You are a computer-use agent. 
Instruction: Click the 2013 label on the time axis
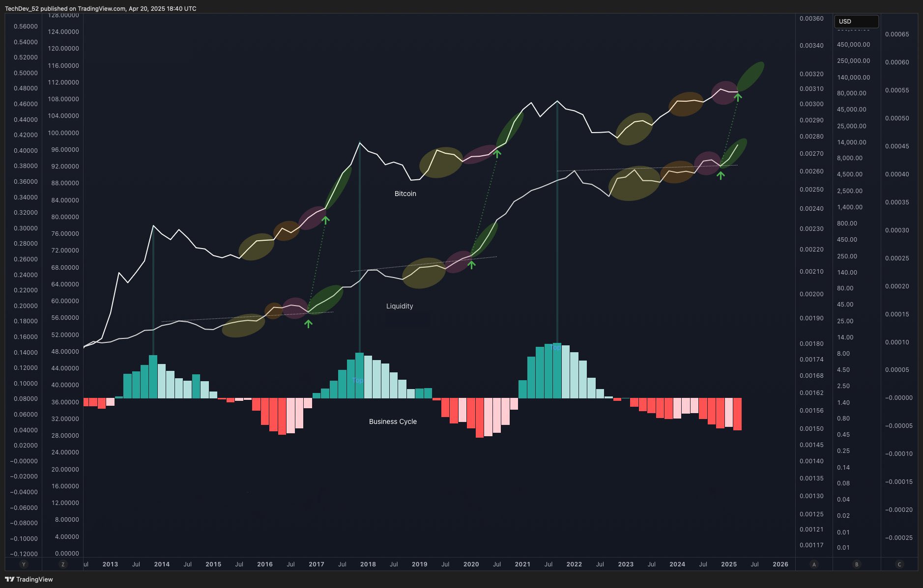110,564
